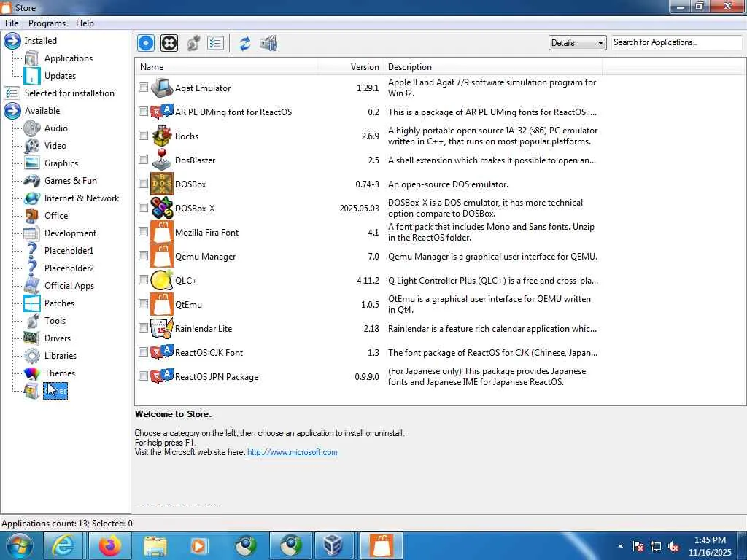The width and height of the screenshot is (747, 560).
Task: Tick the AR PL UMing font checkbox
Action: [x=143, y=112]
